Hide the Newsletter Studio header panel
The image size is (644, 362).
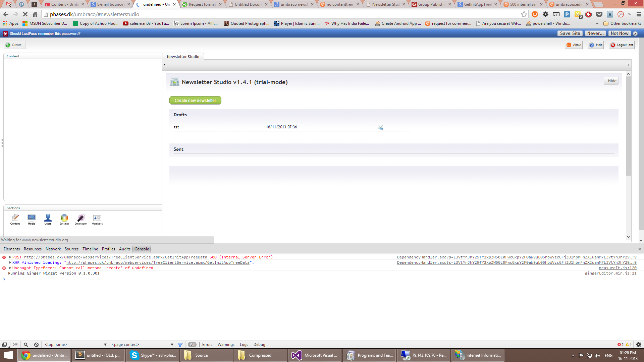611,81
